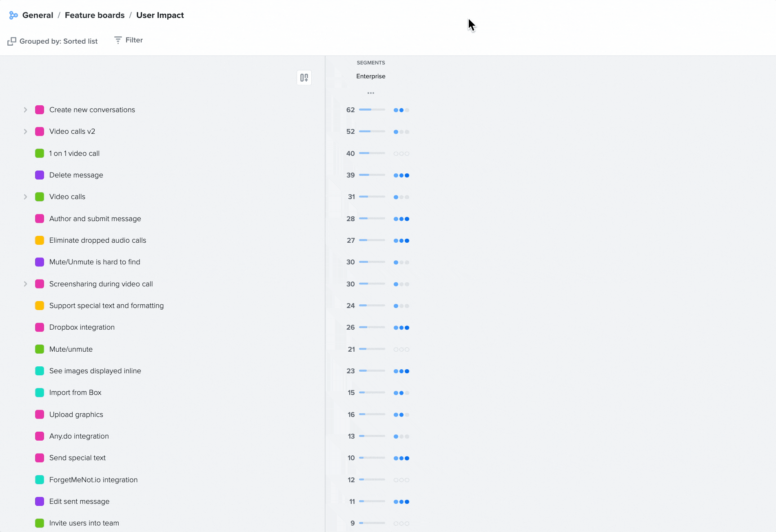
Task: Click score 52 for Video calls v2
Action: (350, 131)
